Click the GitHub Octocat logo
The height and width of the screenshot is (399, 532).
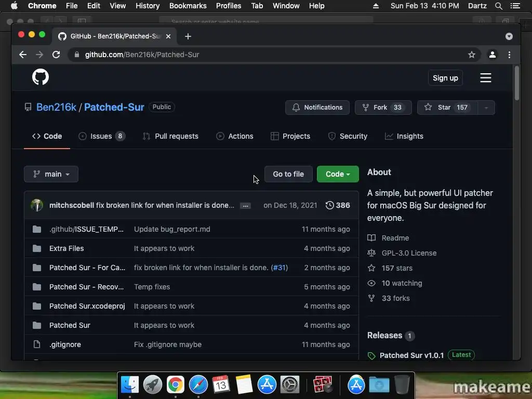click(41, 77)
